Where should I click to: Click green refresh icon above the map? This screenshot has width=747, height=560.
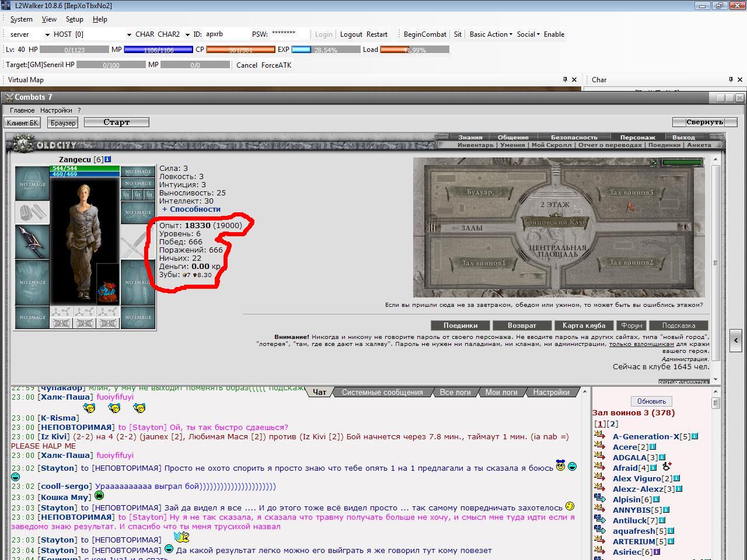tap(654, 162)
